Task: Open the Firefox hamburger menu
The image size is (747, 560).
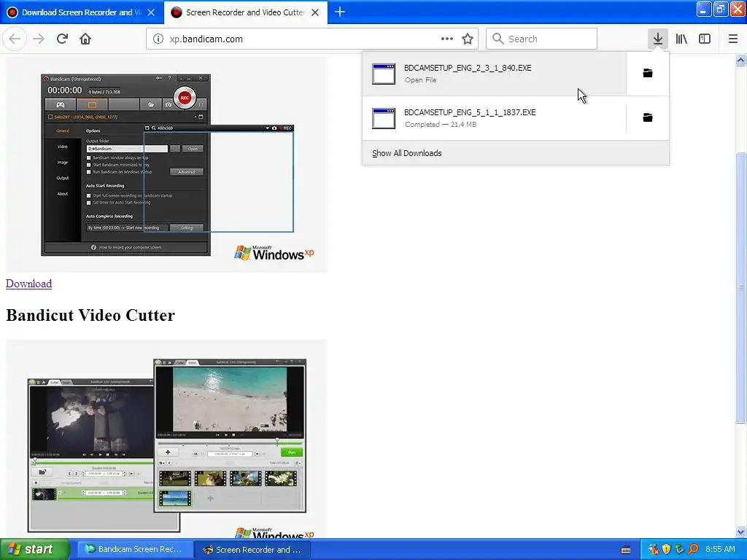Action: [732, 39]
